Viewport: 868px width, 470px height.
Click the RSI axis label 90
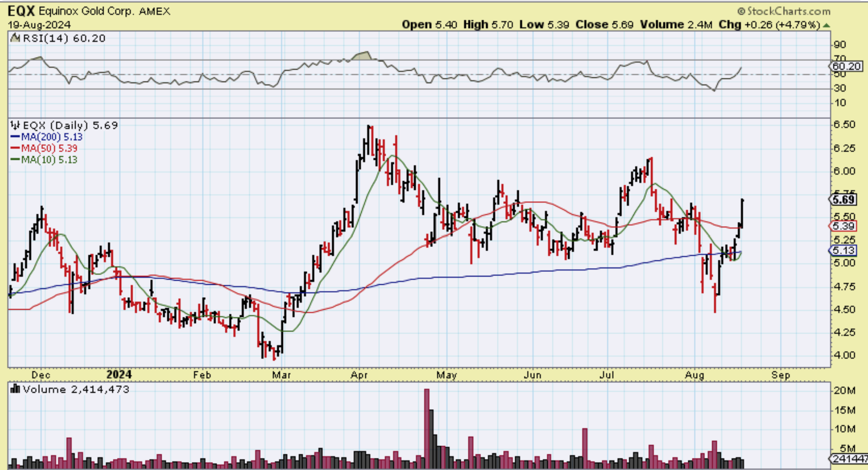tap(840, 45)
